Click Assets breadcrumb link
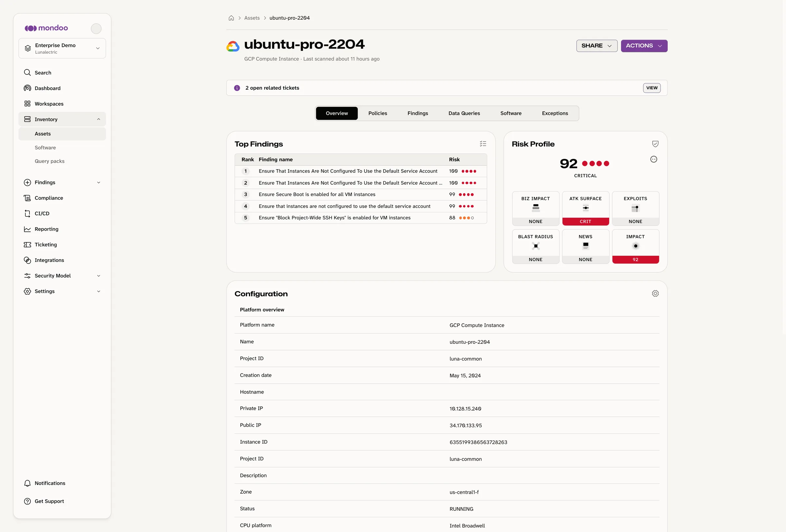786x532 pixels. click(252, 18)
